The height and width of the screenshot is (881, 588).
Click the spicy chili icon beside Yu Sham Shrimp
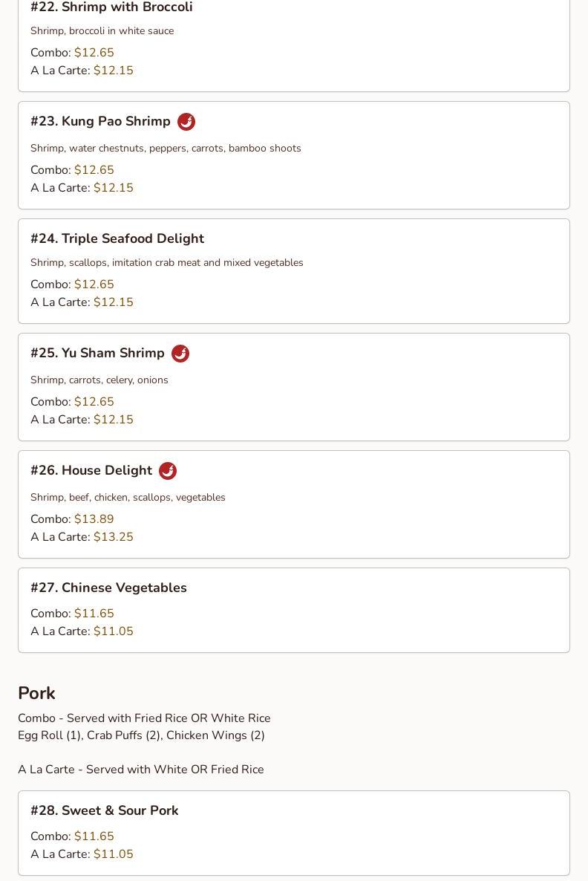click(180, 354)
